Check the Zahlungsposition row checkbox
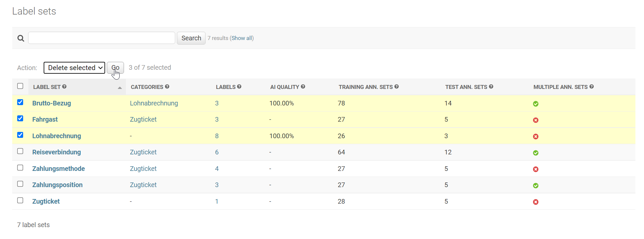The height and width of the screenshot is (239, 644). pos(20,184)
